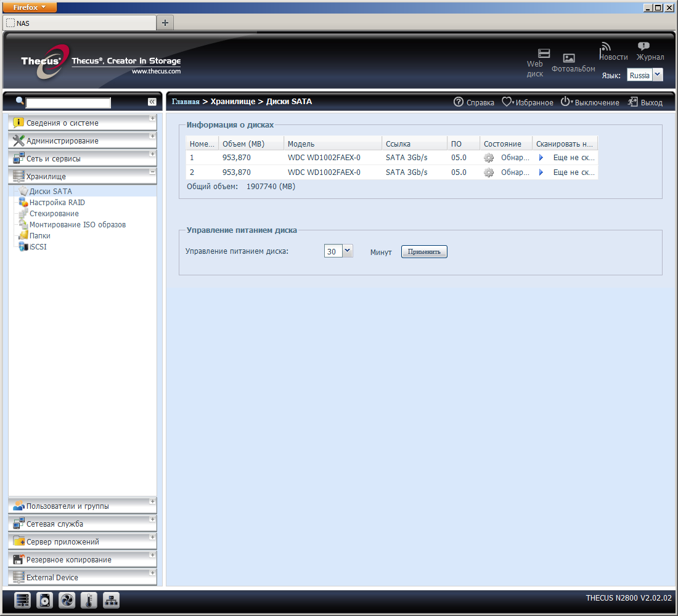Image resolution: width=678 pixels, height=616 pixels.
Task: Open fan status icon in bottom bar
Action: tap(67, 600)
